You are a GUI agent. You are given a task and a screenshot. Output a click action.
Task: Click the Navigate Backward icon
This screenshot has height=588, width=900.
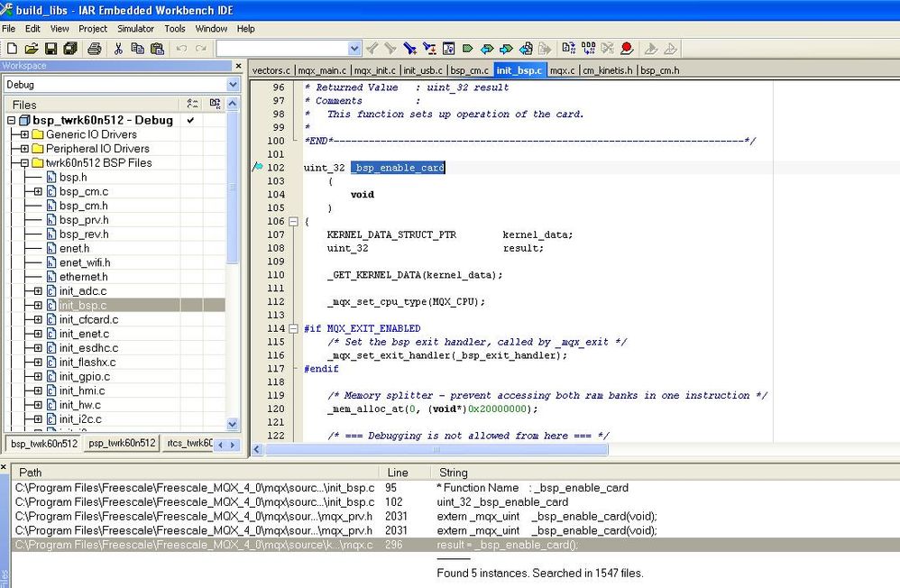[x=526, y=49]
